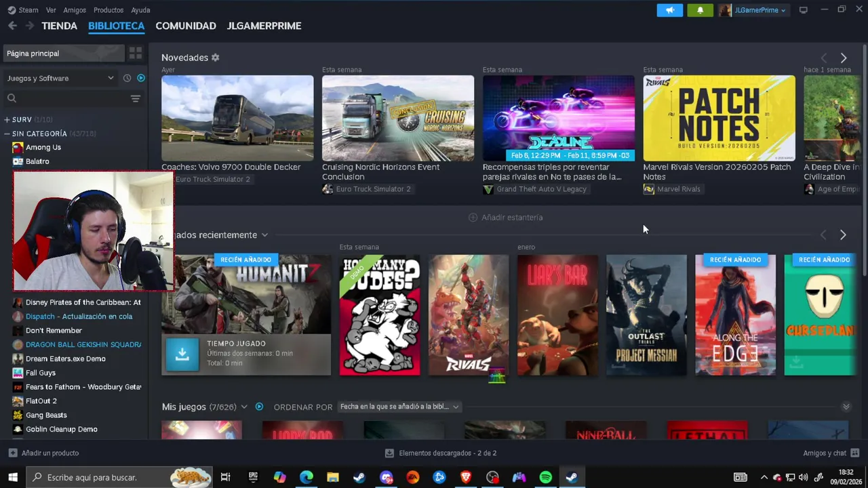This screenshot has width=868, height=488.
Task: Open the Productos menu
Action: click(x=108, y=10)
